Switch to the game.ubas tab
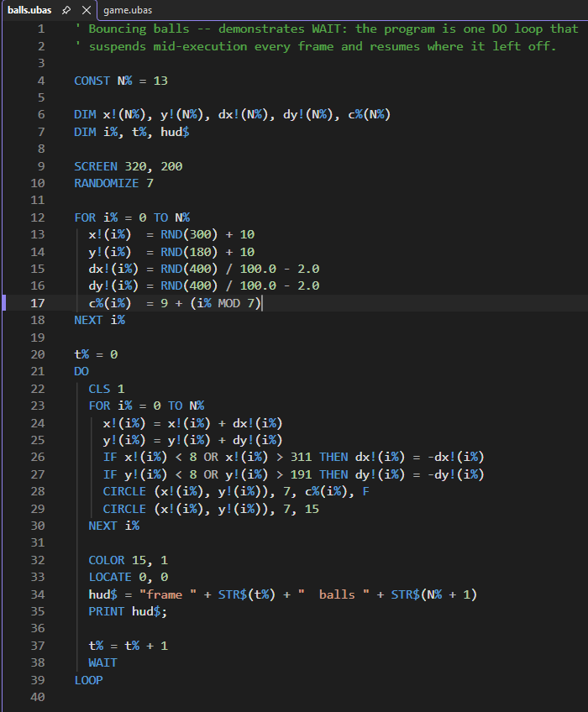 click(128, 10)
